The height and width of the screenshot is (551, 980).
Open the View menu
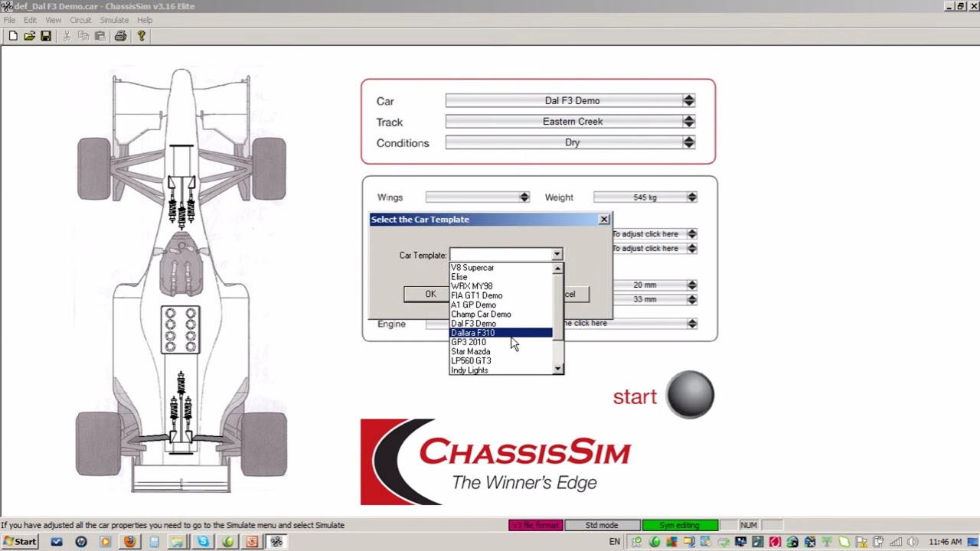tap(54, 20)
